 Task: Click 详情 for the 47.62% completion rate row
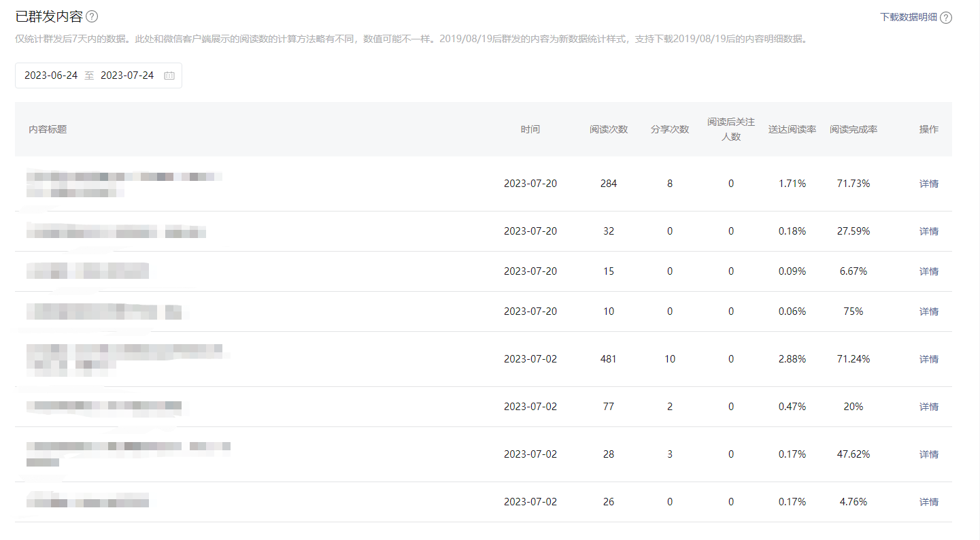coord(928,454)
